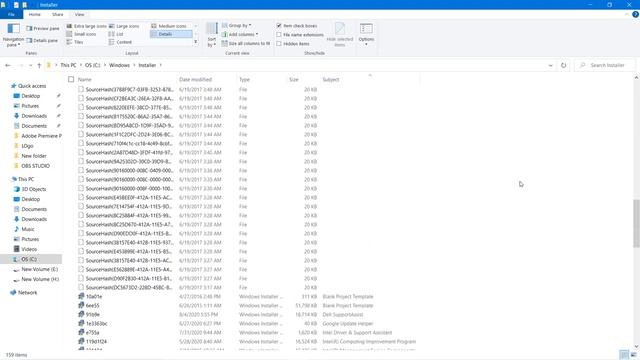Screen dimensions: 640x360
Task: Enable File name extensions checkbox
Action: pos(279,35)
